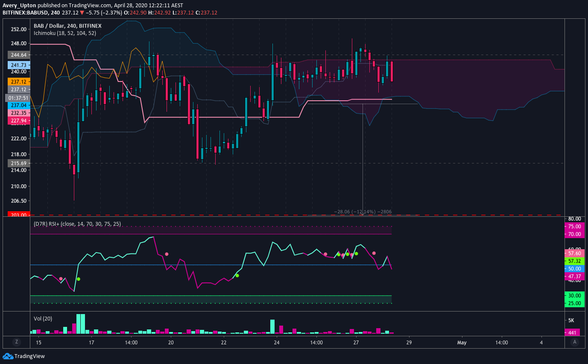Click the 248.00 price axis value

coord(19,44)
